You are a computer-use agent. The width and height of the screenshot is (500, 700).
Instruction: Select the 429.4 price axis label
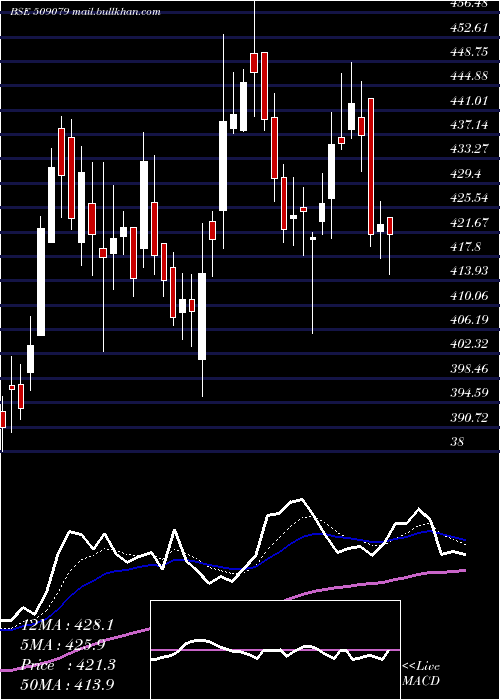(466, 174)
